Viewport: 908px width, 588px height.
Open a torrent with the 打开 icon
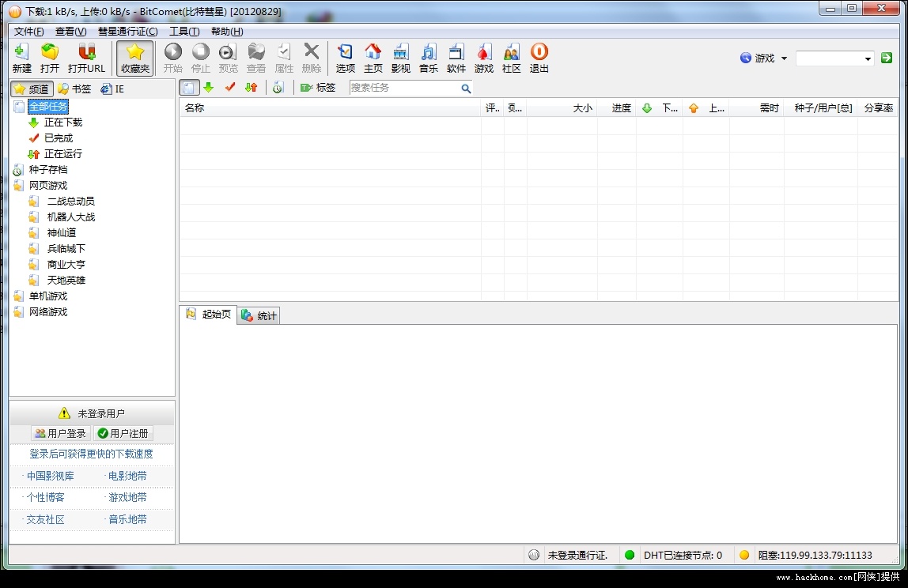(x=50, y=58)
